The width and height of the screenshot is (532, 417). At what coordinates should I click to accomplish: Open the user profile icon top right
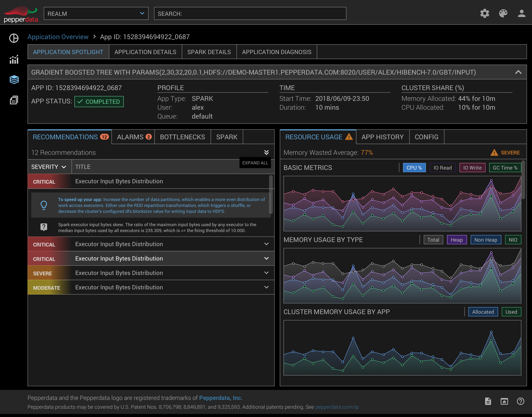point(521,14)
